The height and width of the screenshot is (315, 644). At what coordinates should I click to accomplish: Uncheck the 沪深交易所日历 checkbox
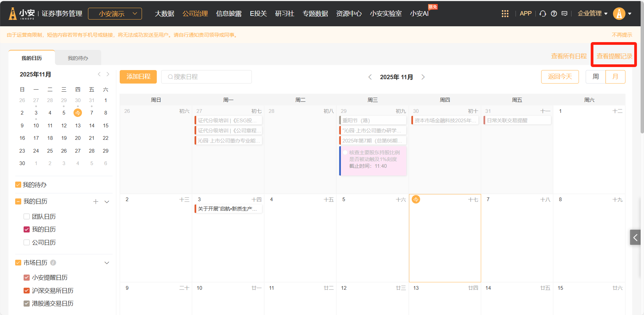tap(27, 290)
